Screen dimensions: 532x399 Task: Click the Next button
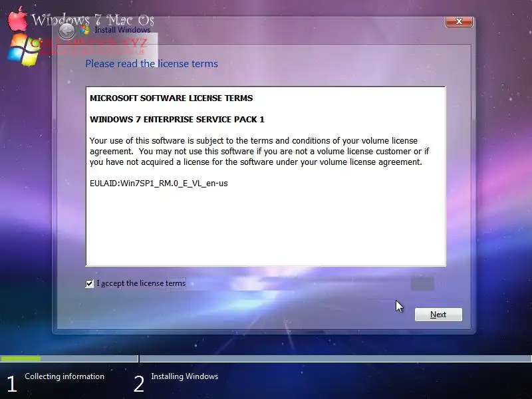point(438,315)
